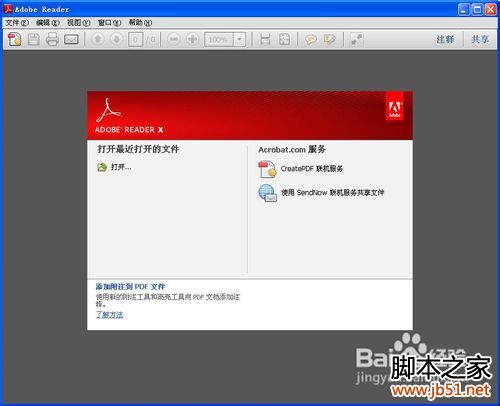Viewport: 500px width, 406px height.
Task: Click the CreatePDF service document icon
Action: point(267,169)
